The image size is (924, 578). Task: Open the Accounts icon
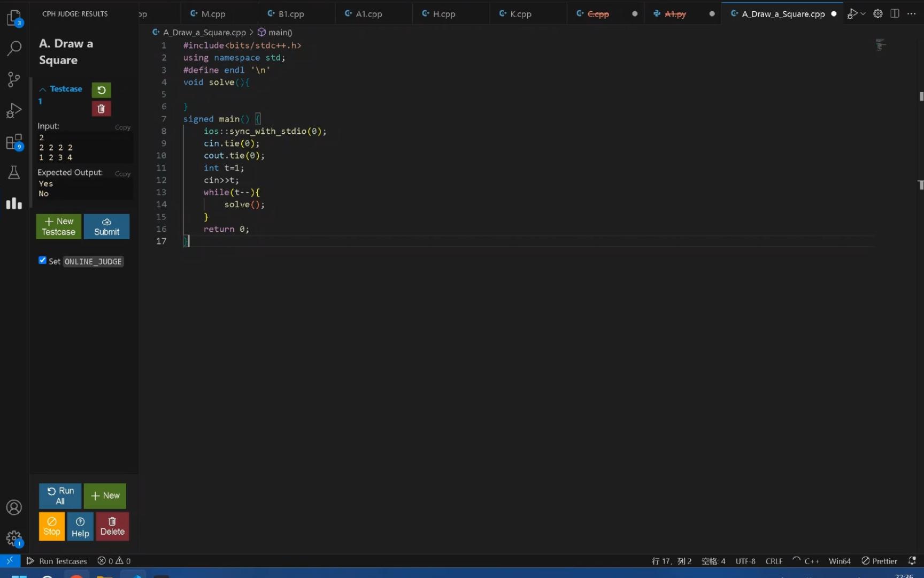tap(14, 507)
